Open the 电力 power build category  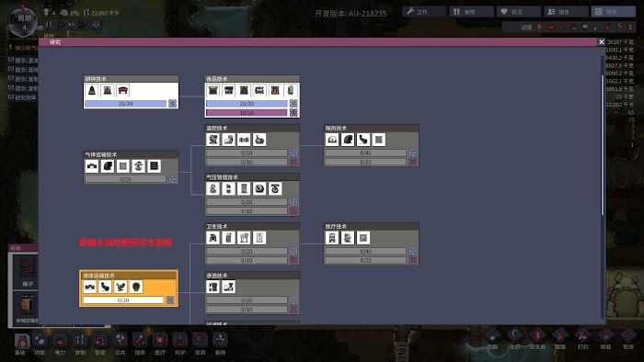[x=60, y=344]
